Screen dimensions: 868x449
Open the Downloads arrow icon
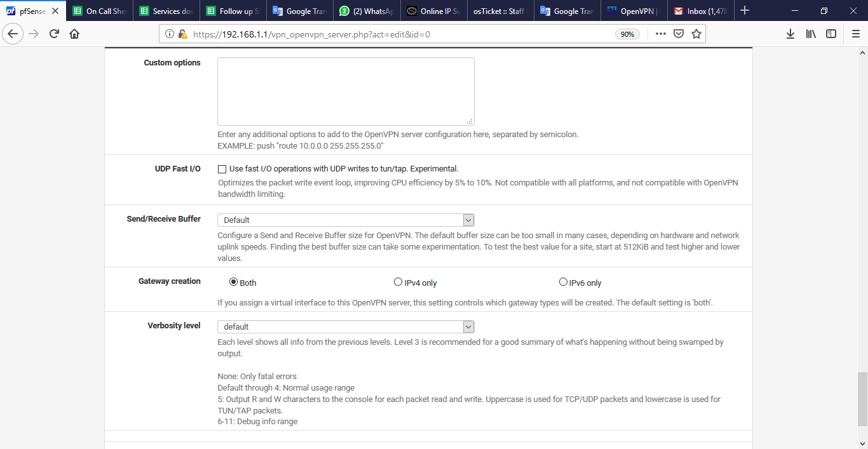pos(790,34)
